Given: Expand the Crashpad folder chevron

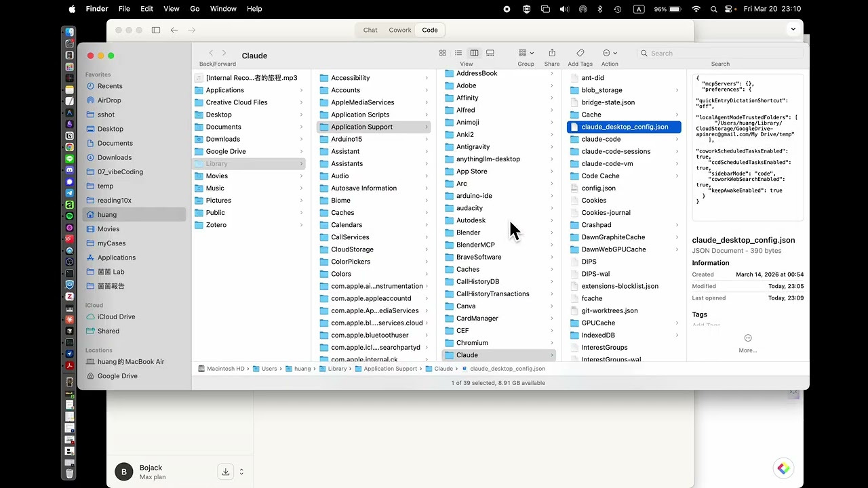Looking at the screenshot, I should click(677, 225).
